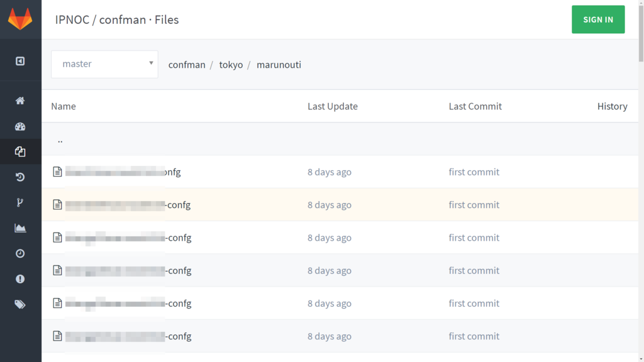This screenshot has width=644, height=362.
Task: Click the GitLab fox logo
Action: [20, 19]
